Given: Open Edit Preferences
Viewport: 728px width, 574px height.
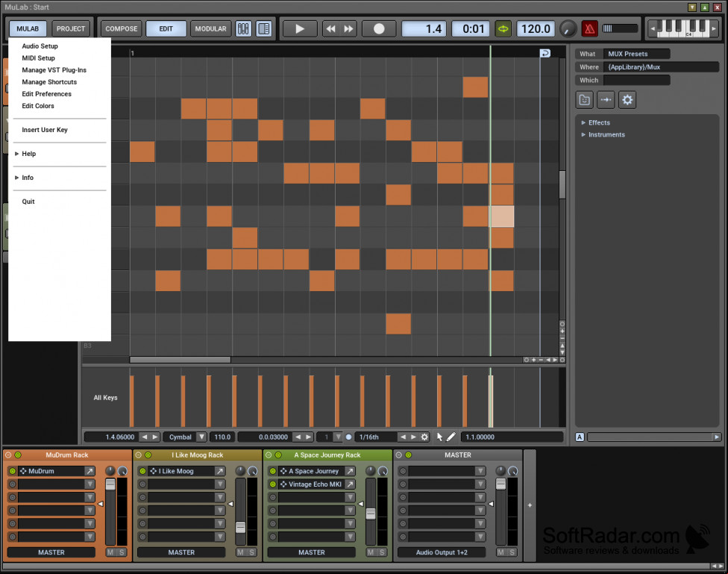Looking at the screenshot, I should 46,94.
